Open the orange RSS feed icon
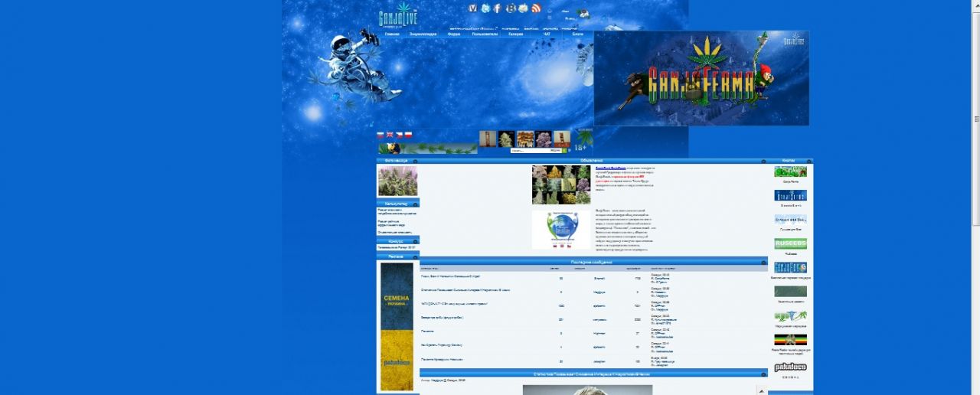 point(536,8)
